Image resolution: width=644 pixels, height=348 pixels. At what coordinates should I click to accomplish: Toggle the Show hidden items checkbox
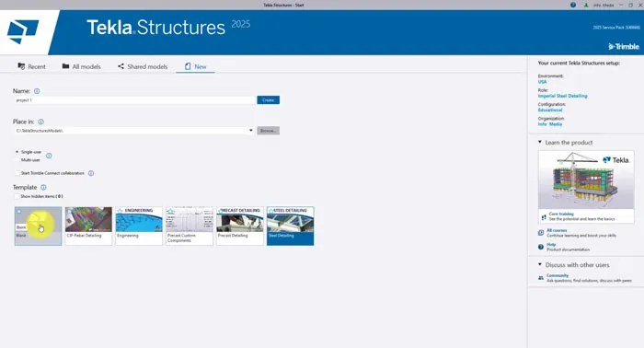click(x=17, y=196)
